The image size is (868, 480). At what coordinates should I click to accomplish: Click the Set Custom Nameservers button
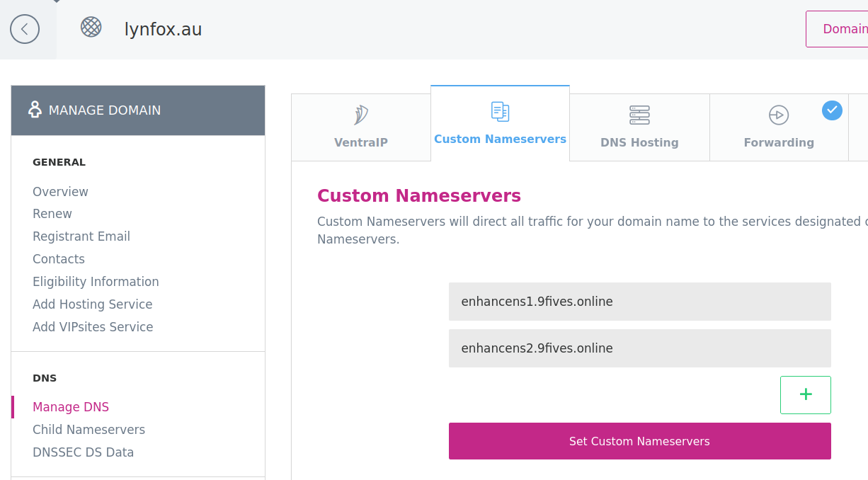pos(639,440)
